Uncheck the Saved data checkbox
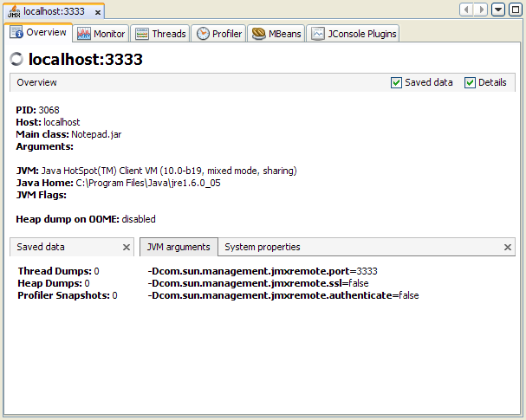The width and height of the screenshot is (526, 420). tap(397, 83)
